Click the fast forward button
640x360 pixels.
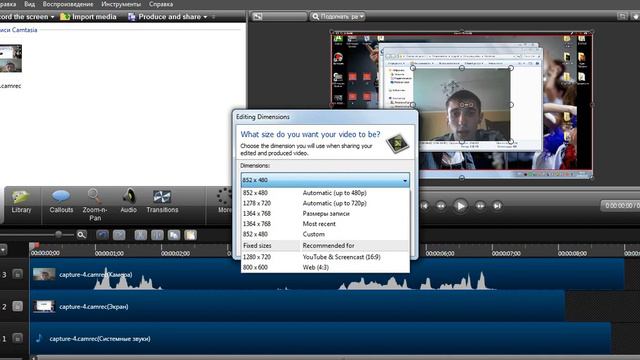click(x=480, y=206)
